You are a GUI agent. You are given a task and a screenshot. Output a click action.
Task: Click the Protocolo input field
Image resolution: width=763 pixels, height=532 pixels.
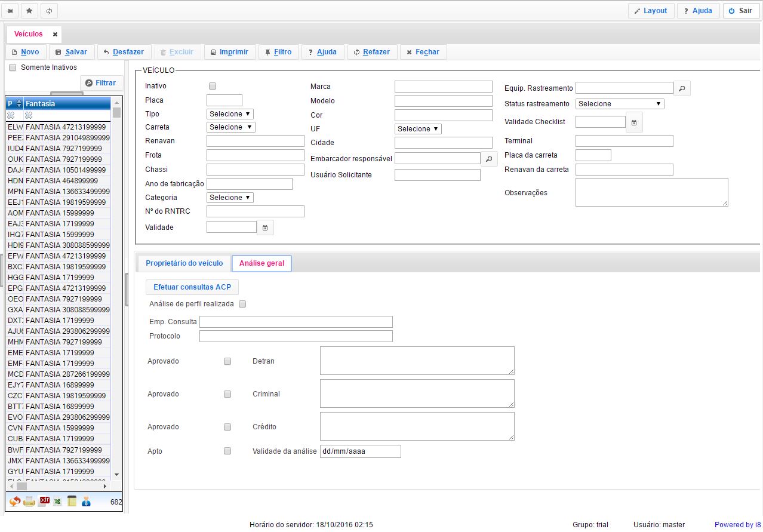click(296, 336)
